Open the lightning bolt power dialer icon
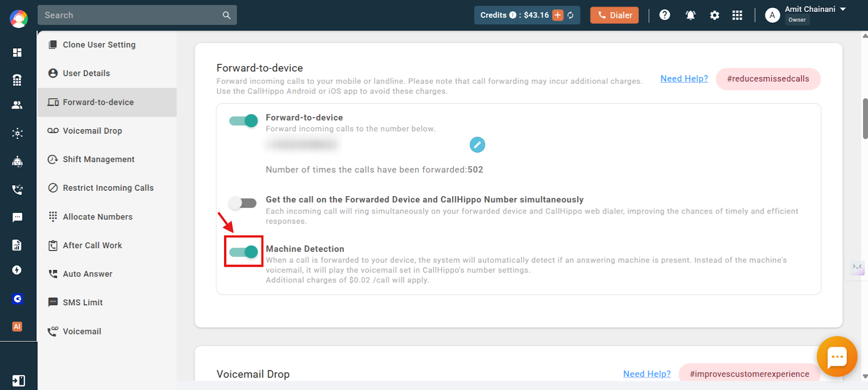 (17, 270)
